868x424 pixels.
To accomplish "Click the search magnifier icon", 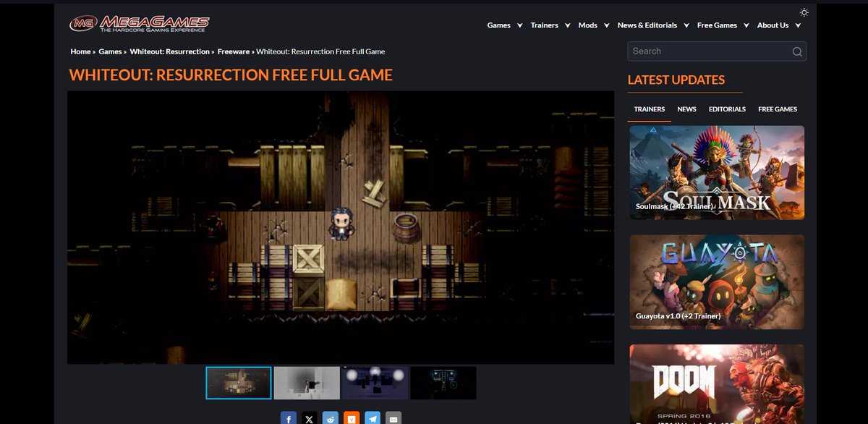I will click(797, 51).
